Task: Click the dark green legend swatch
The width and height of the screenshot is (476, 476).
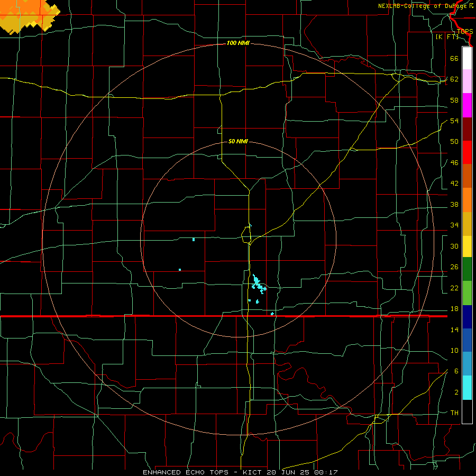Action: pos(467,269)
